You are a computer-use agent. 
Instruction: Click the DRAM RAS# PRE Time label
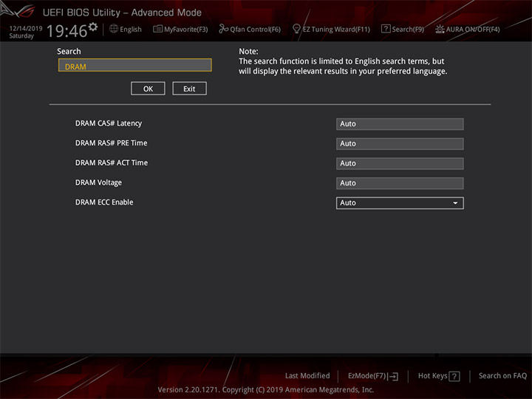(112, 143)
